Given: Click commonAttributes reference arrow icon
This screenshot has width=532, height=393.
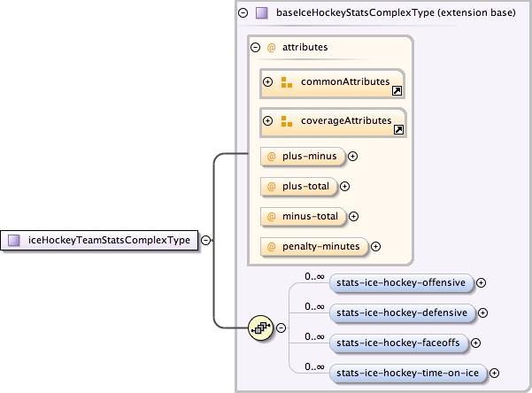Looking at the screenshot, I should click(398, 90).
